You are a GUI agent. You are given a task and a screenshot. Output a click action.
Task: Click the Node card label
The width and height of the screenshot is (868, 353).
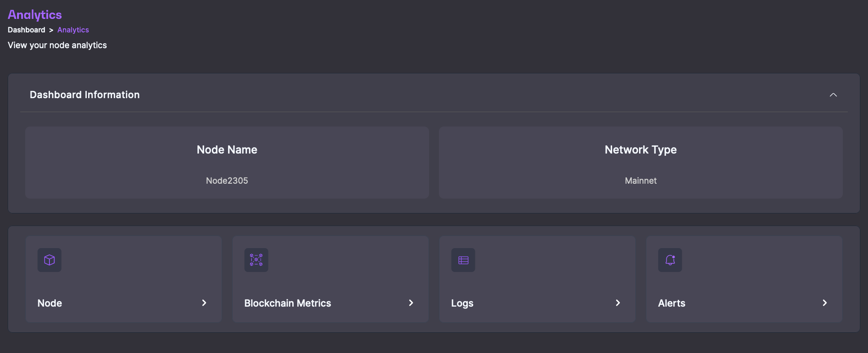click(50, 303)
